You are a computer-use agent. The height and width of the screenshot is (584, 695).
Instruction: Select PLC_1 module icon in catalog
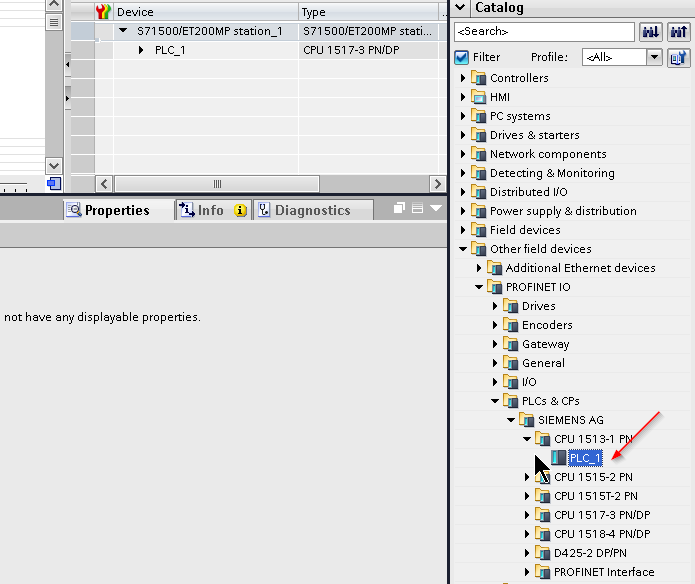558,458
